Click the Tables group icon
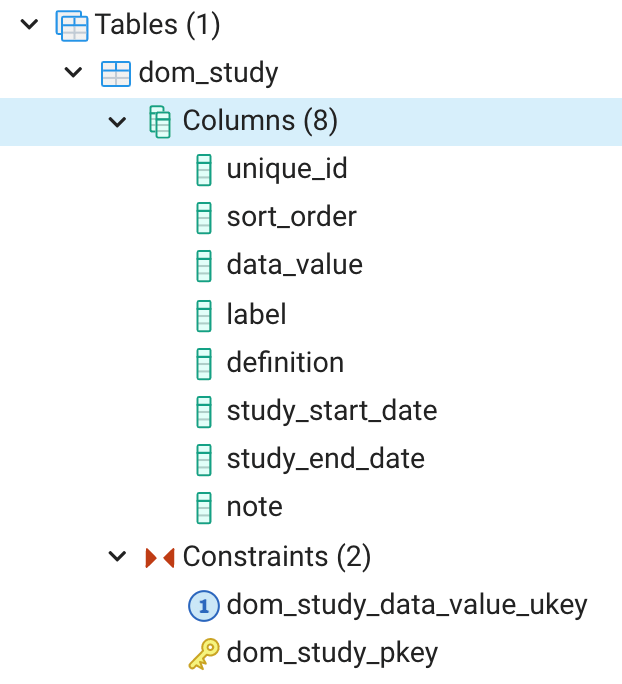Image resolution: width=622 pixels, height=684 pixels. click(73, 25)
